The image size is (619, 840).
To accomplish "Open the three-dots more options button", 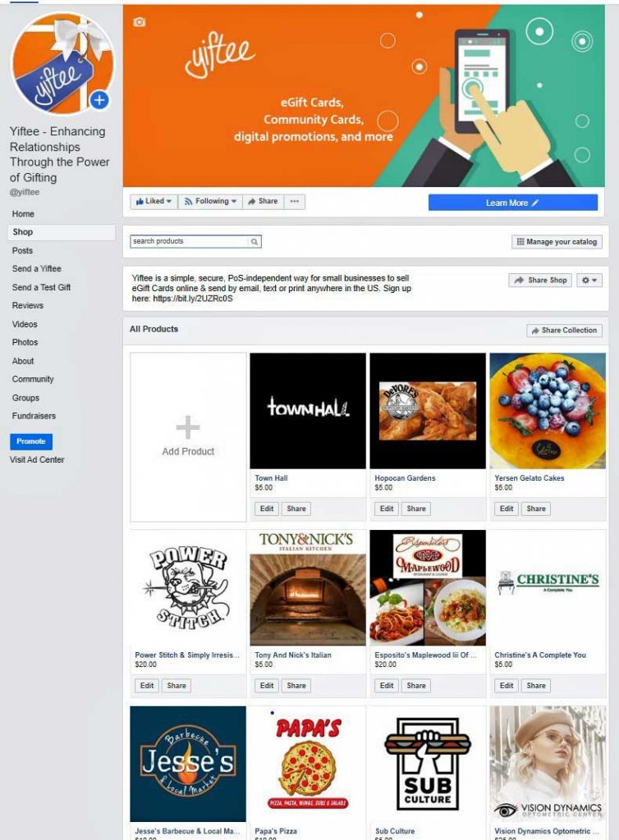I will click(x=294, y=202).
